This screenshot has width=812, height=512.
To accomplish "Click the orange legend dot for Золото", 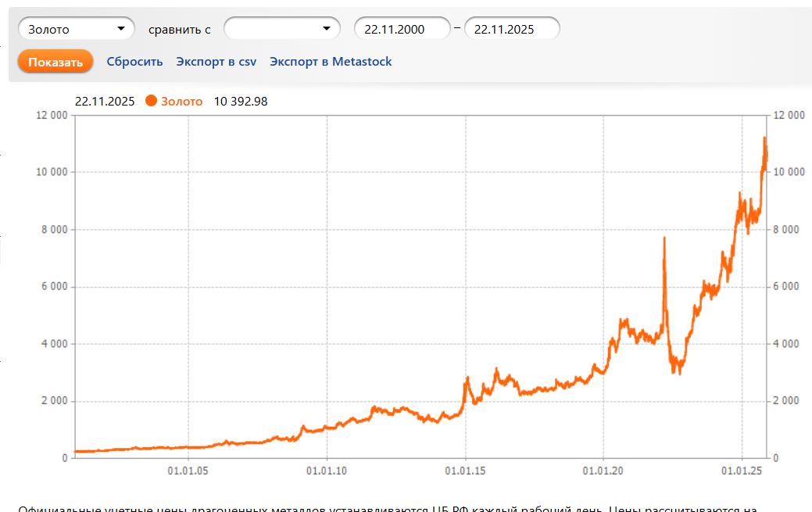I will [x=152, y=101].
